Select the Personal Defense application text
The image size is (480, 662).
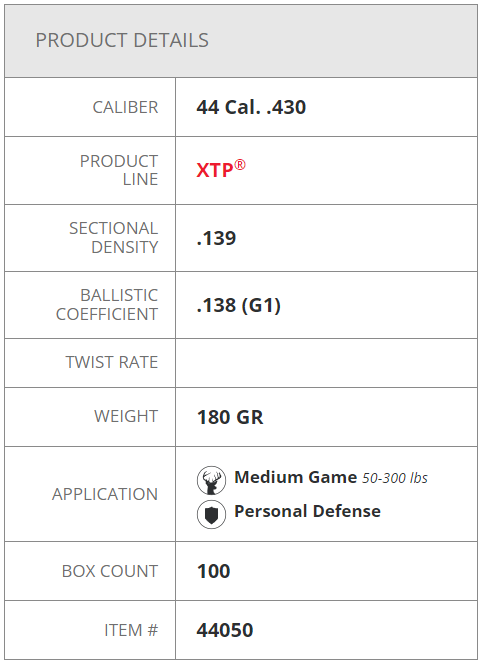point(307,511)
